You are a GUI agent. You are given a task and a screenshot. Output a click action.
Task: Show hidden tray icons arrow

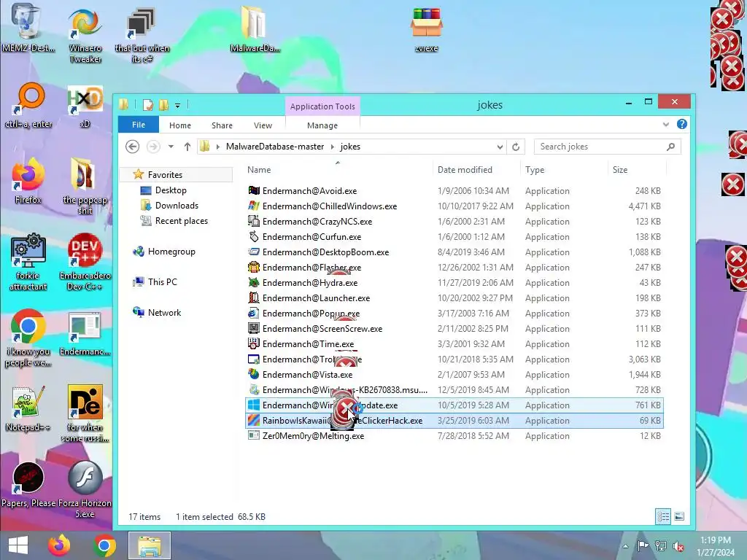[625, 546]
